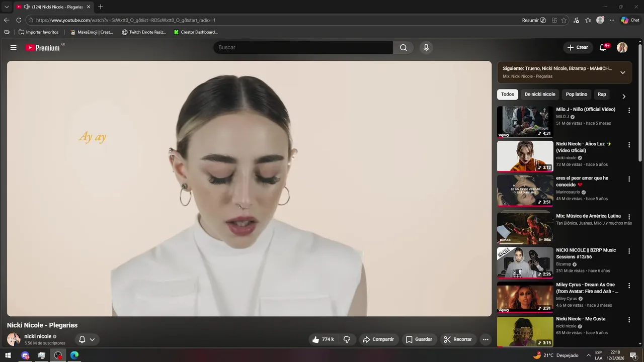644x362 pixels.
Task: Add page to favorites star icon
Action: (564, 20)
